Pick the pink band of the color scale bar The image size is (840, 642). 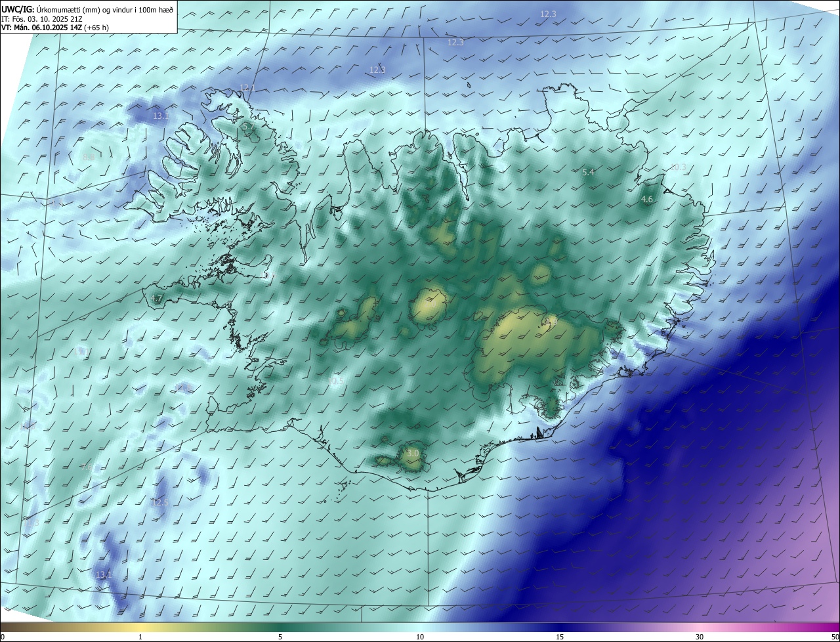click(x=700, y=627)
